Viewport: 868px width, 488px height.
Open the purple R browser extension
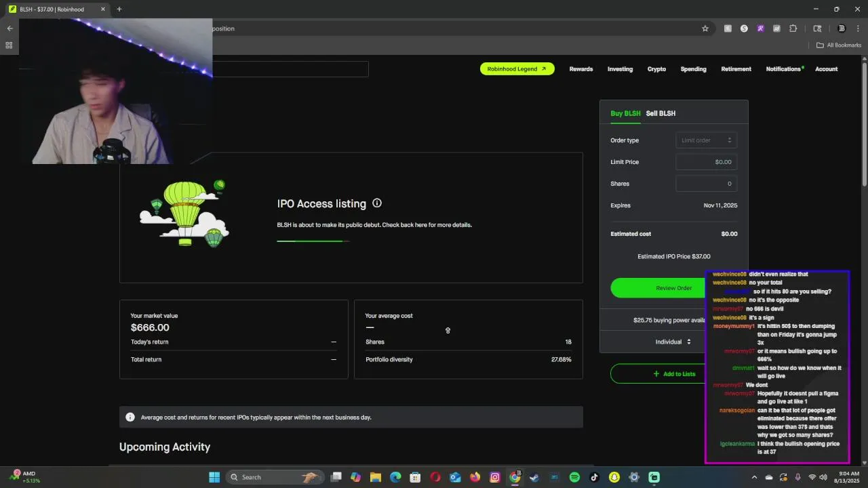(x=760, y=28)
